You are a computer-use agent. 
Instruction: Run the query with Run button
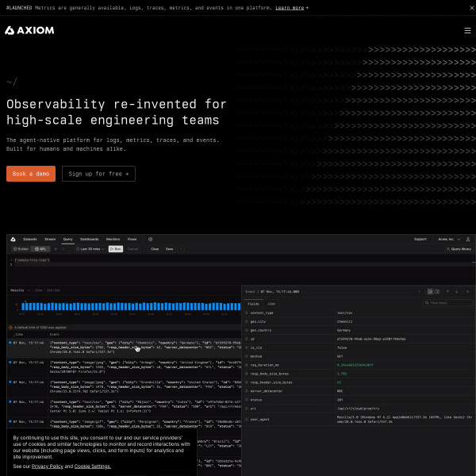[116, 249]
